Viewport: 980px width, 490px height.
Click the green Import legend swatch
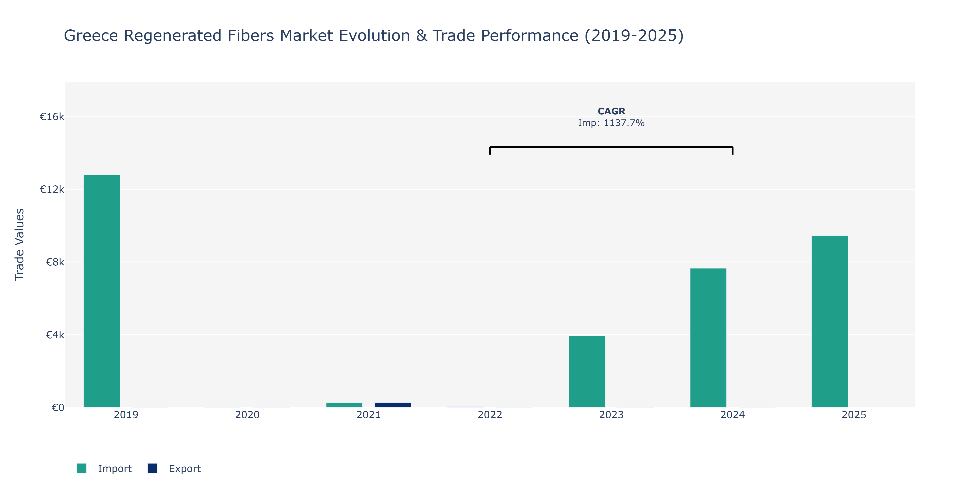tap(81, 468)
